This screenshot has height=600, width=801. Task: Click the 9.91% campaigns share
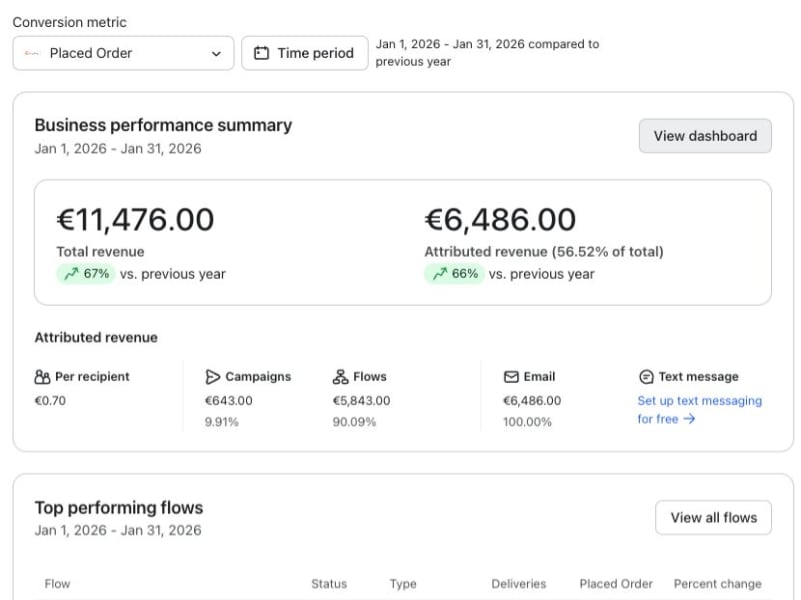[x=222, y=422]
